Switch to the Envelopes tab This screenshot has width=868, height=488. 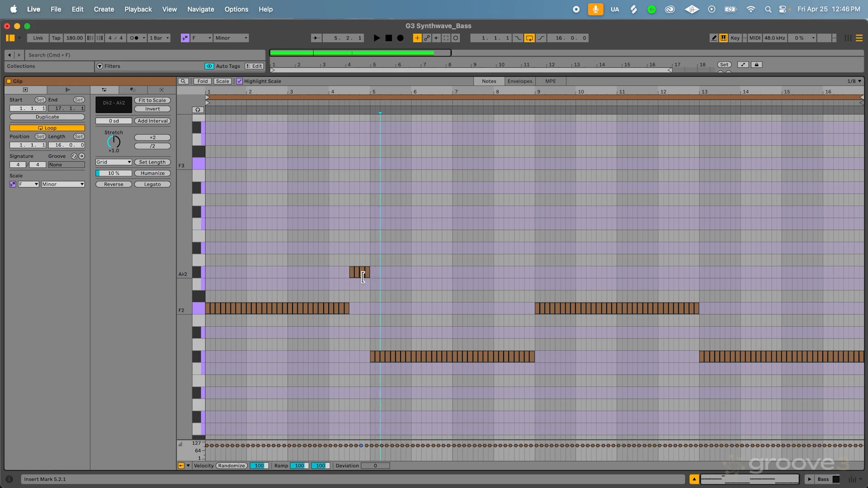(x=519, y=81)
